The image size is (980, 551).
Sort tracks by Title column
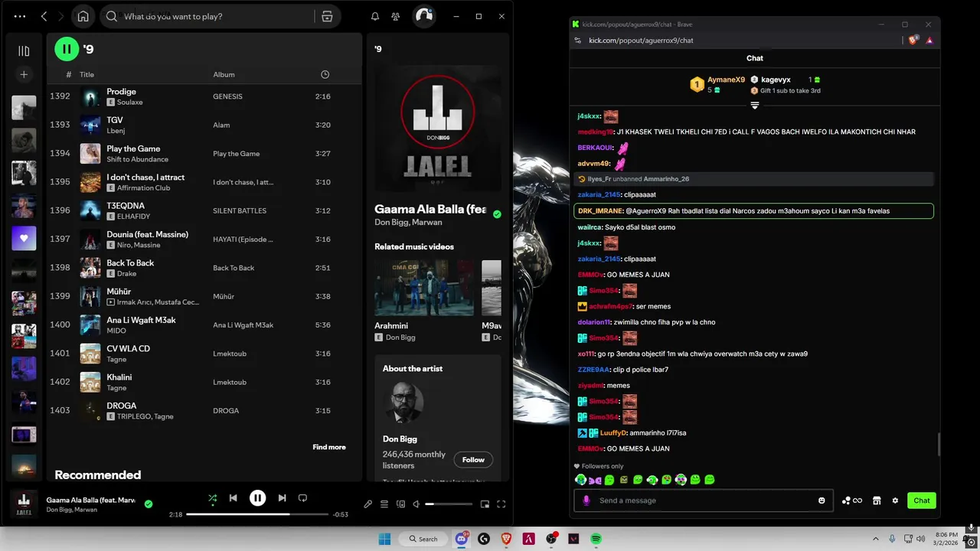click(87, 74)
